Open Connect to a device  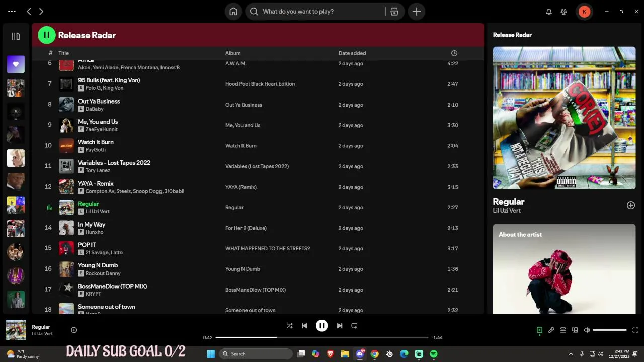575,330
